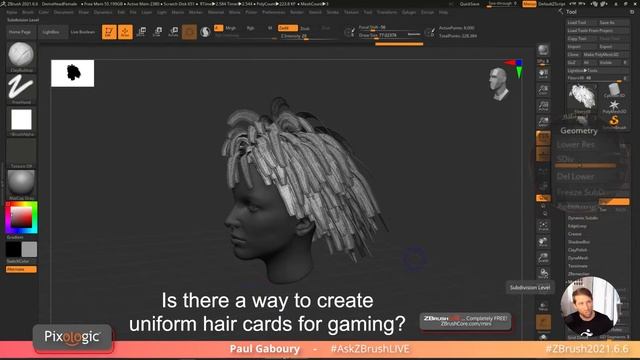Click the Sculptris Pro round icon
This screenshot has height=360, width=640.
click(205, 32)
